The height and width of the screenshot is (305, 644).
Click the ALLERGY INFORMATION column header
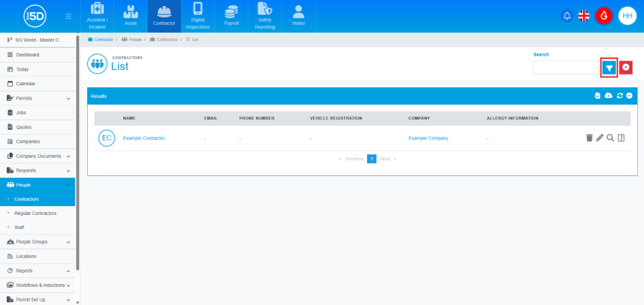[512, 118]
